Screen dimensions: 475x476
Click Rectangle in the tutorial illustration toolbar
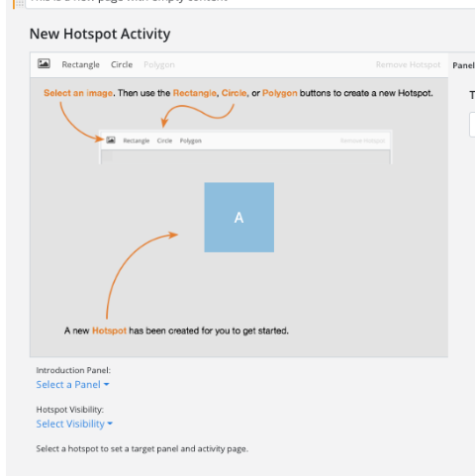point(137,141)
